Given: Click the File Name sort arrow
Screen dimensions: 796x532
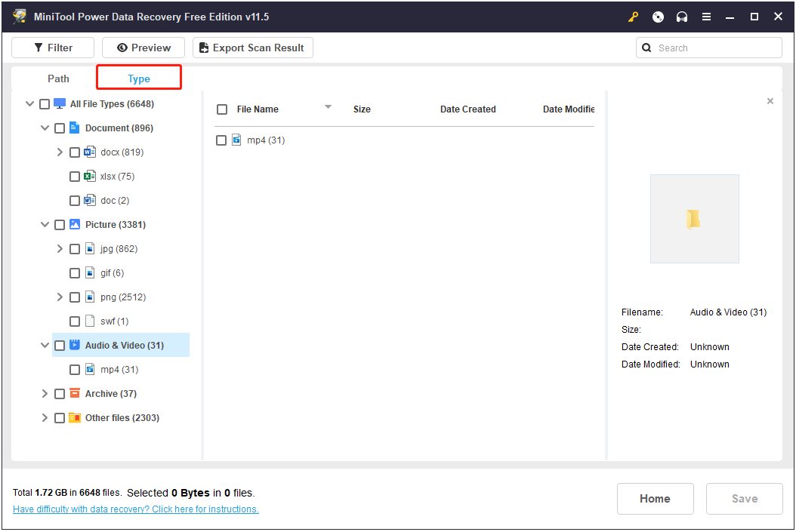Looking at the screenshot, I should [328, 107].
